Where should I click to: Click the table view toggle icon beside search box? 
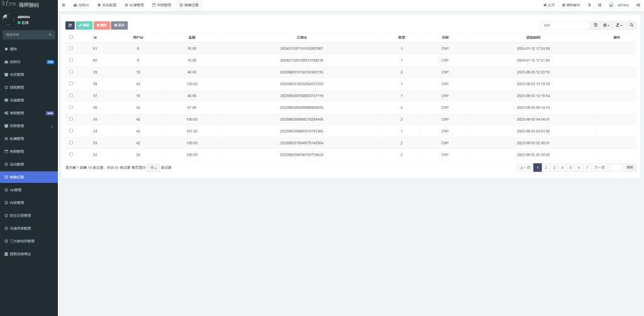596,25
